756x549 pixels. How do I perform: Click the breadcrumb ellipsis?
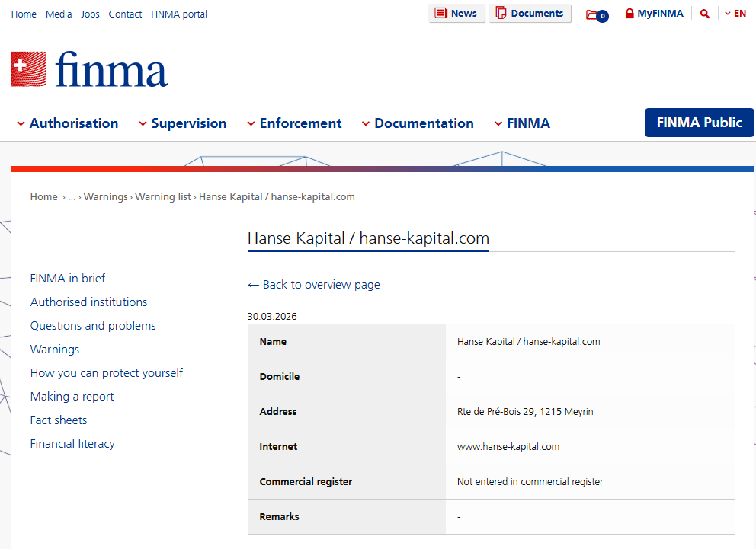click(72, 197)
